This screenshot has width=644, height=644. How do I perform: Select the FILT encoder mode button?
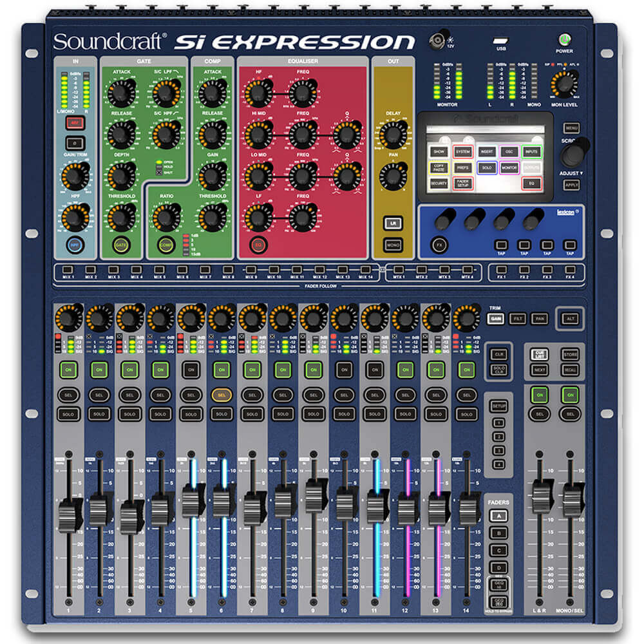518,319
